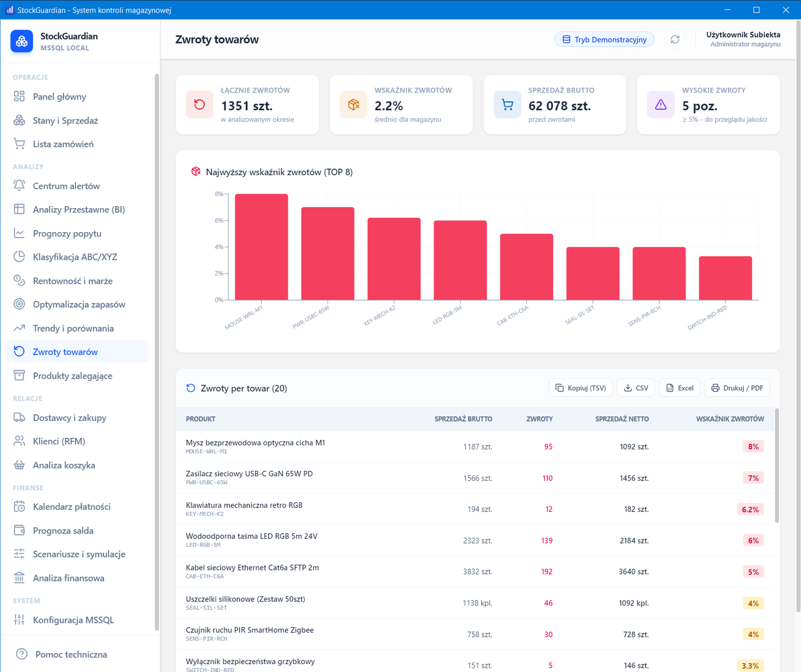Click the 6.2% return rate badge
The image size is (801, 672).
(750, 509)
